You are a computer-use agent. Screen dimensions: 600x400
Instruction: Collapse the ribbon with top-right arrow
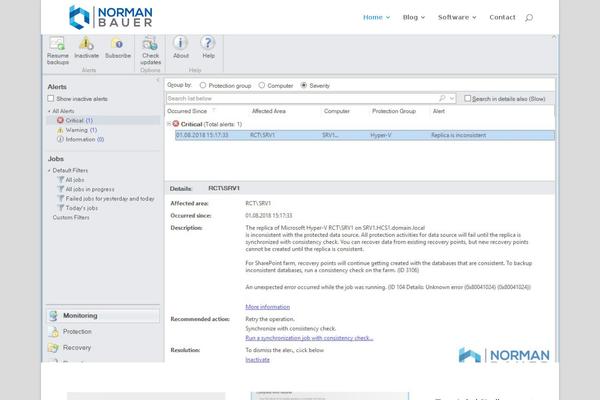(x=554, y=37)
